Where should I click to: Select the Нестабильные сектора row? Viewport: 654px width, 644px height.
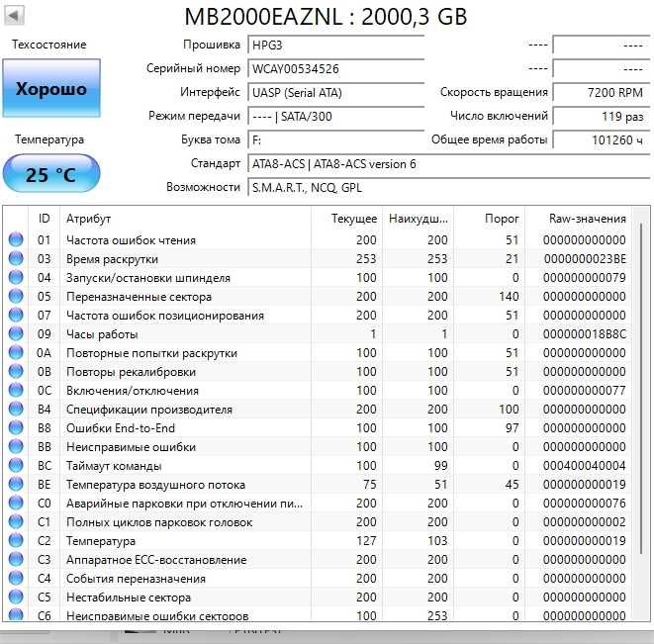pos(318,598)
